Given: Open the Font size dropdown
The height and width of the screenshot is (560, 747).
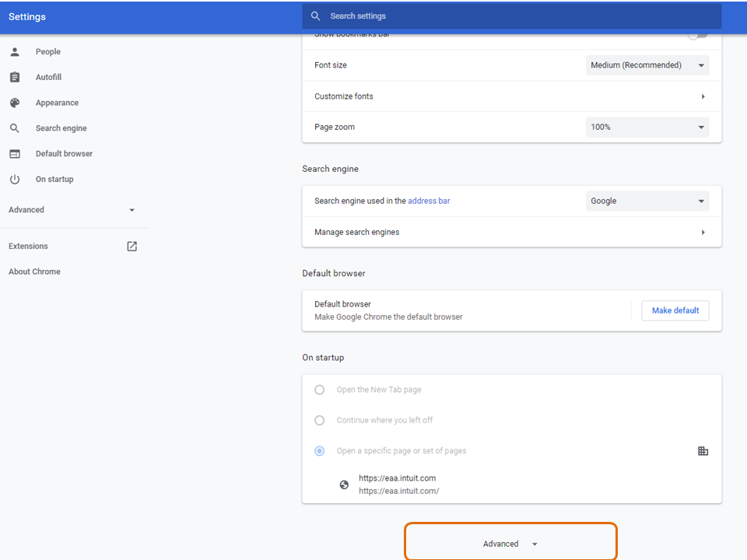Looking at the screenshot, I should coord(647,65).
